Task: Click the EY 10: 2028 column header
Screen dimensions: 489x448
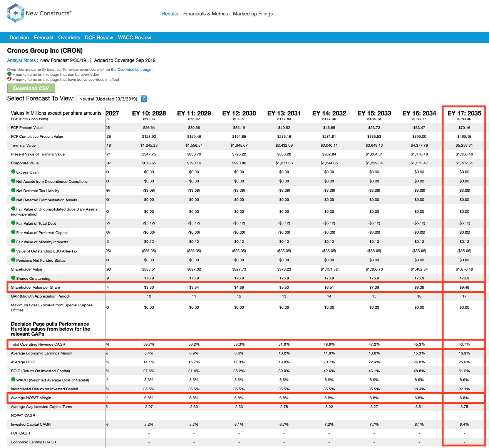Action: [149, 113]
